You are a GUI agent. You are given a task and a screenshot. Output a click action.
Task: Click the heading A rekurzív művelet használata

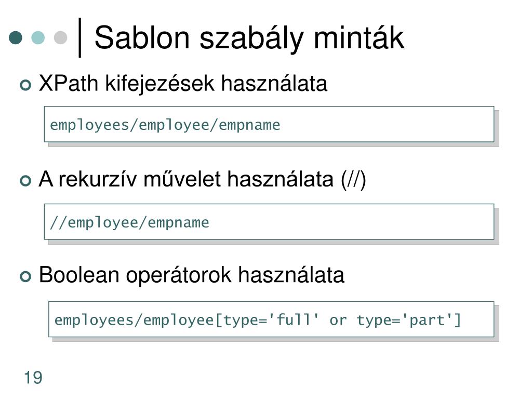click(x=202, y=179)
